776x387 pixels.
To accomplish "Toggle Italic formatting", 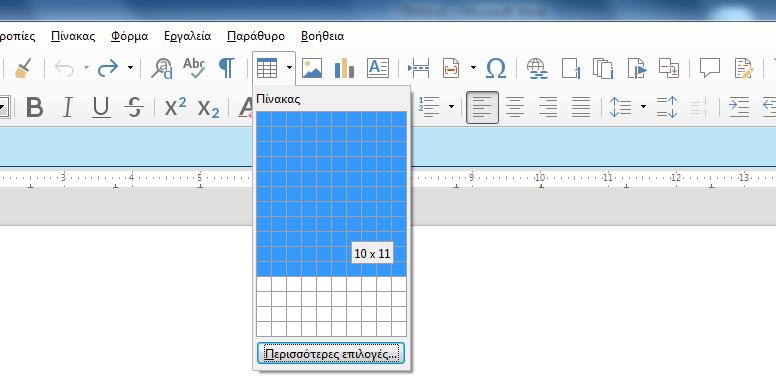I will coord(68,107).
